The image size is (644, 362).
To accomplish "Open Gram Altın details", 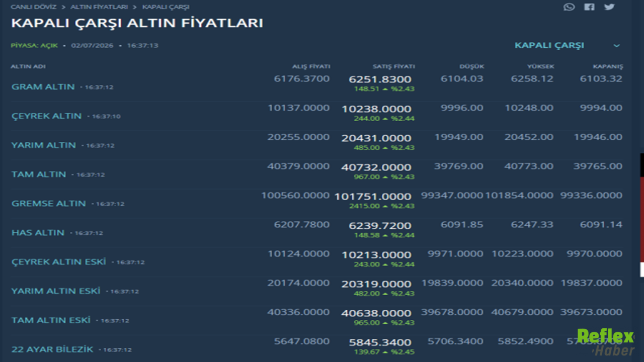I will coord(43,86).
